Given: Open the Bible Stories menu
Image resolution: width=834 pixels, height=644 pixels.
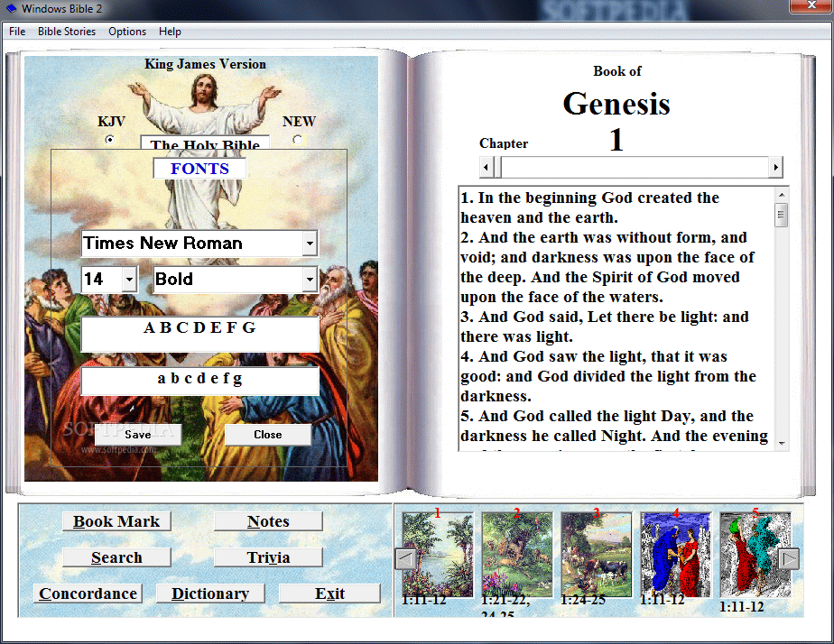Looking at the screenshot, I should click(x=67, y=32).
